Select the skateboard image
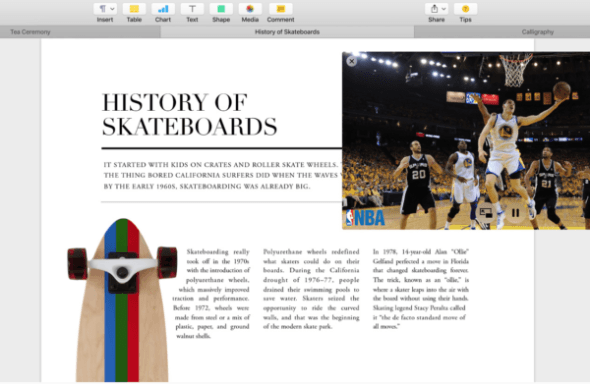The width and height of the screenshot is (590, 384). coord(122,300)
